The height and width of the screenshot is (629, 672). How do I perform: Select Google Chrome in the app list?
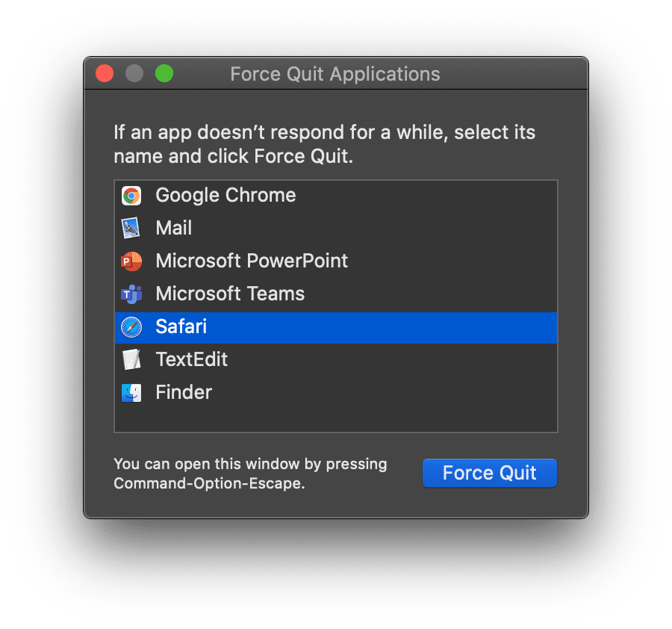(225, 195)
